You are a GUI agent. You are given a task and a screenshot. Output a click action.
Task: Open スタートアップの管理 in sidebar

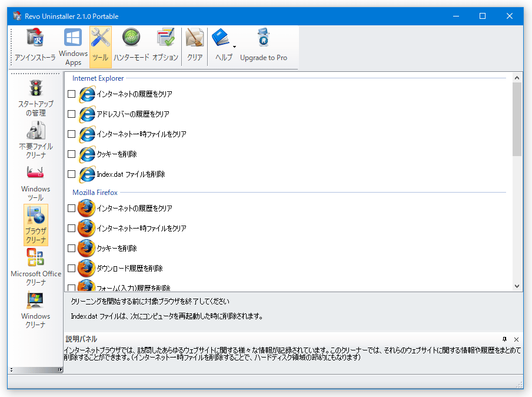point(36,98)
